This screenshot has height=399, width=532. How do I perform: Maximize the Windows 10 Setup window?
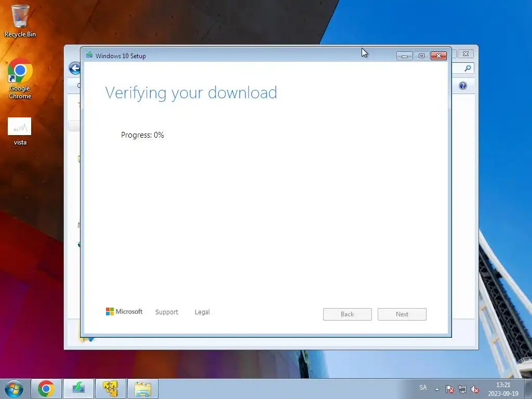(x=421, y=56)
